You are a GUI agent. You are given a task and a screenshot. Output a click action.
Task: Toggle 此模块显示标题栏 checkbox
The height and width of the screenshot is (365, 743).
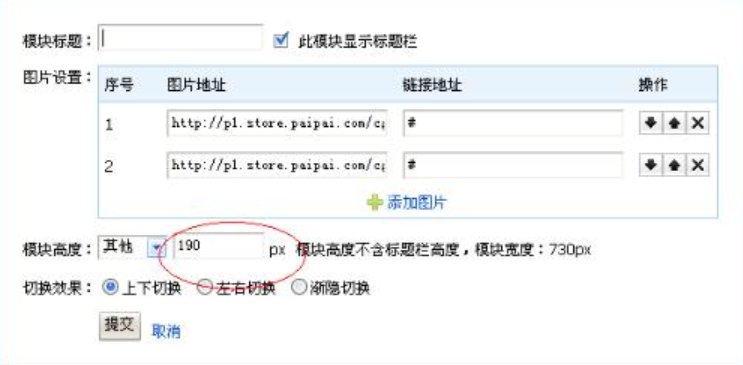pyautogui.click(x=281, y=40)
